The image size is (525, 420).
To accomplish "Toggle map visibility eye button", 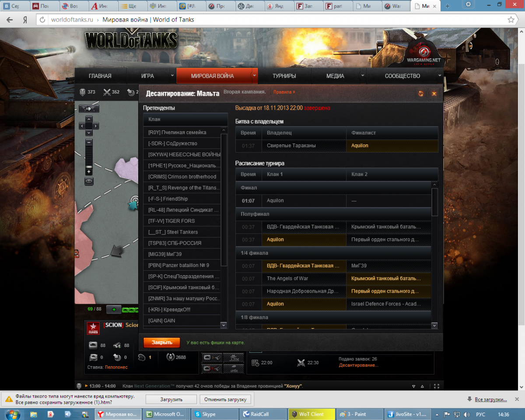I will [x=89, y=181].
